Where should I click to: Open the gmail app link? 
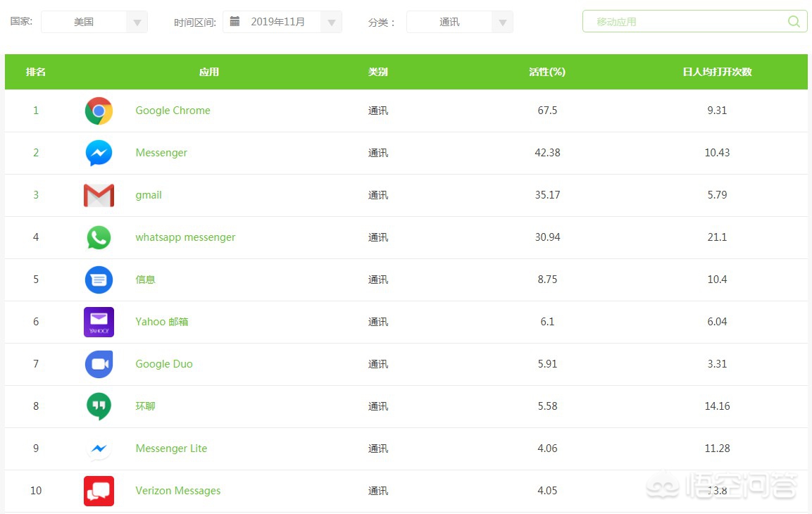(x=149, y=195)
